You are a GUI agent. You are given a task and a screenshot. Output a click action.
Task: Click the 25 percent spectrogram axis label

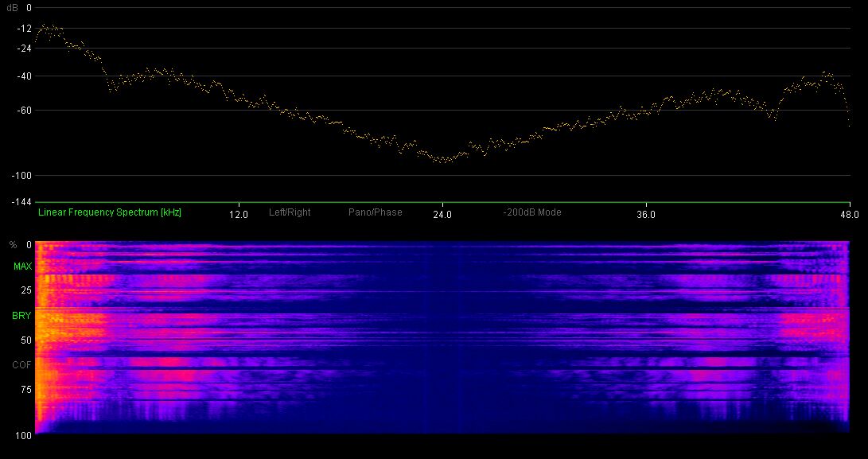(26, 290)
